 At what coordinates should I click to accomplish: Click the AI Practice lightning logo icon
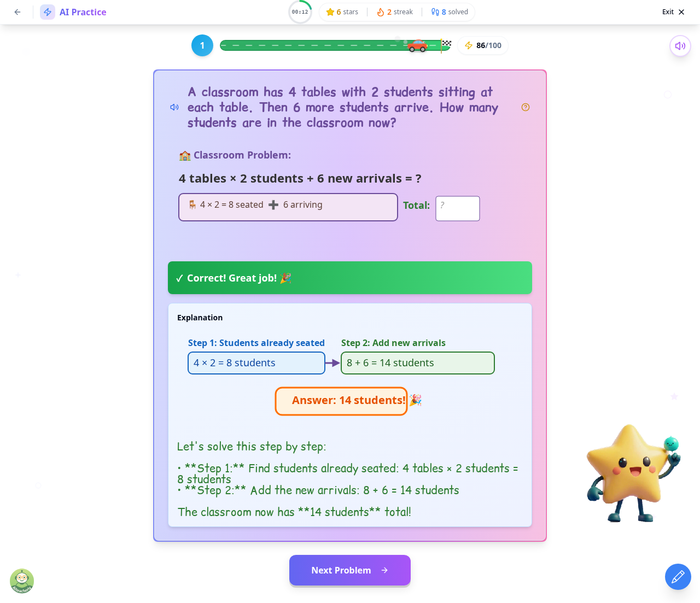(x=48, y=12)
